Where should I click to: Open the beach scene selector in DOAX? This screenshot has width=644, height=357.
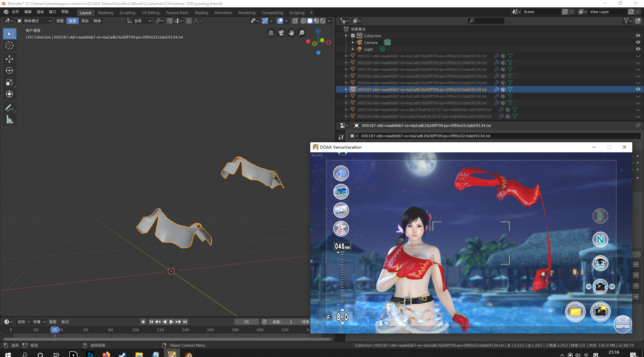tap(341, 192)
